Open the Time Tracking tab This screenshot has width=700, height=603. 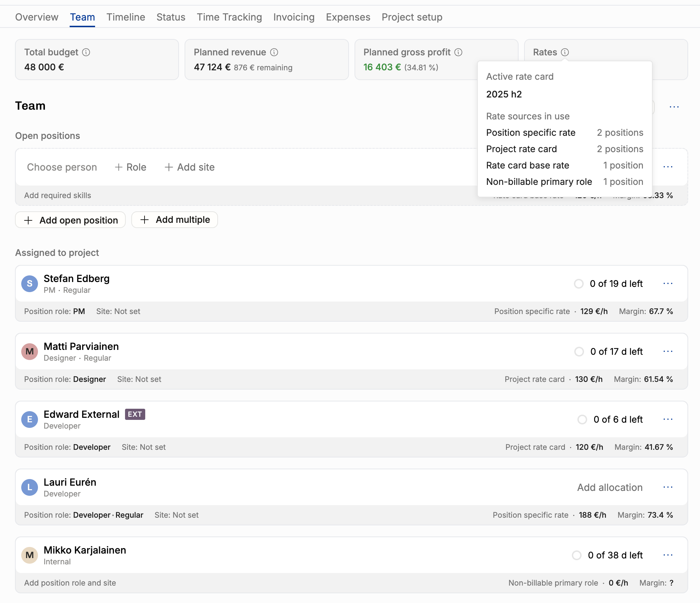(229, 17)
